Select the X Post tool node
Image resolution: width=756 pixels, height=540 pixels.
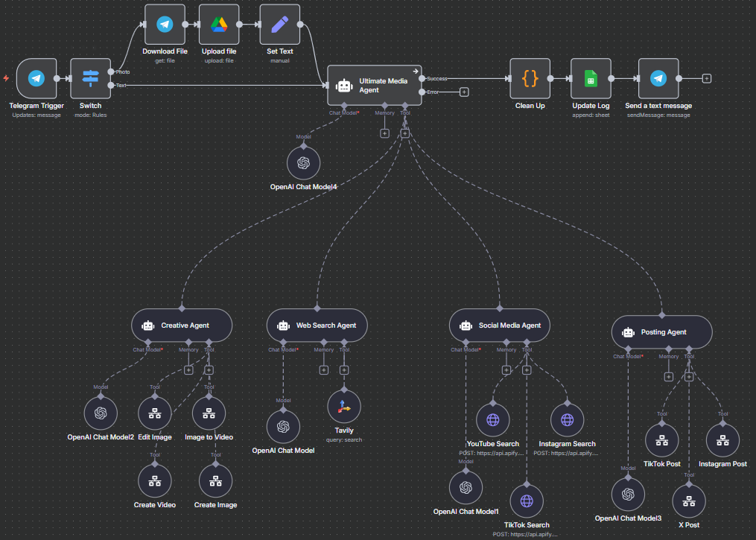(688, 503)
